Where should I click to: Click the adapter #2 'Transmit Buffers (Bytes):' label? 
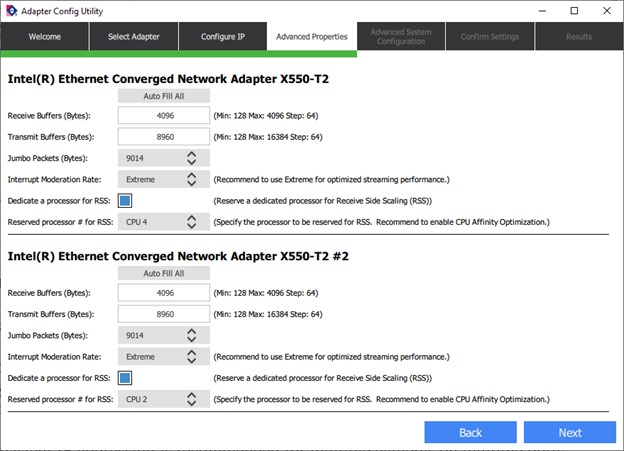[51, 314]
